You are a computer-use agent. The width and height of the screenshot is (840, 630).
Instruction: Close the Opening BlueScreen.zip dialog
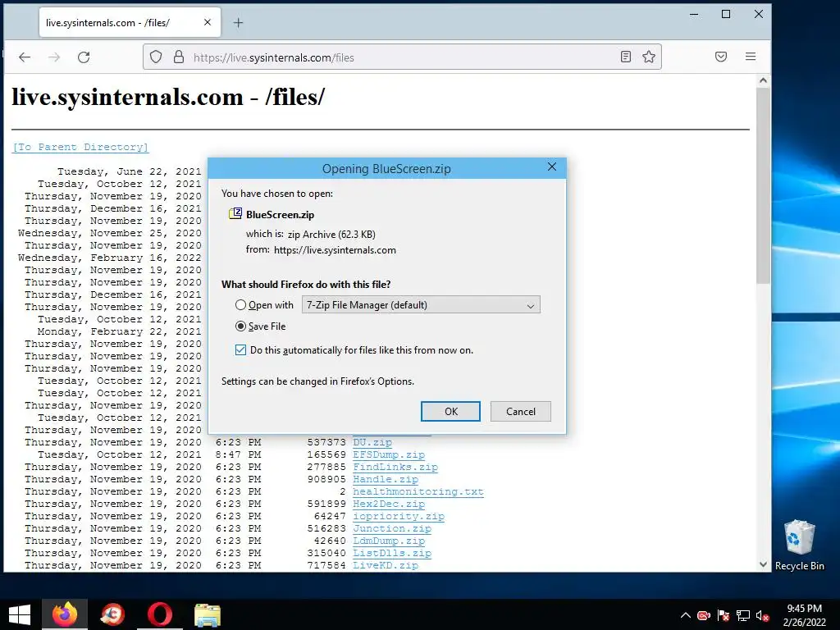click(552, 167)
